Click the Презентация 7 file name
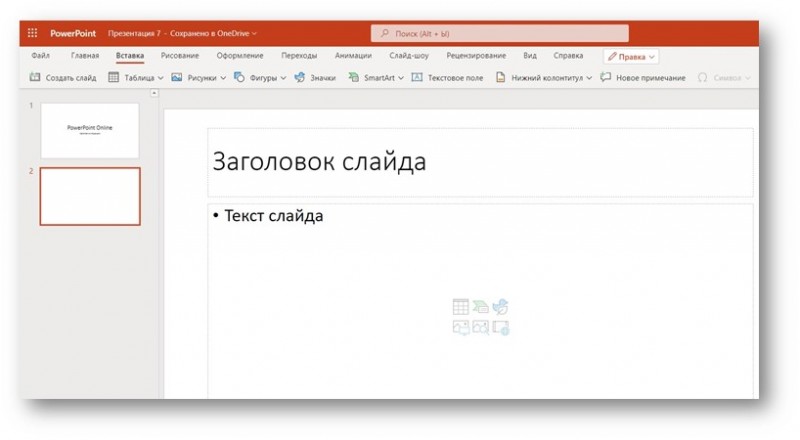The width and height of the screenshot is (800, 440). (134, 33)
